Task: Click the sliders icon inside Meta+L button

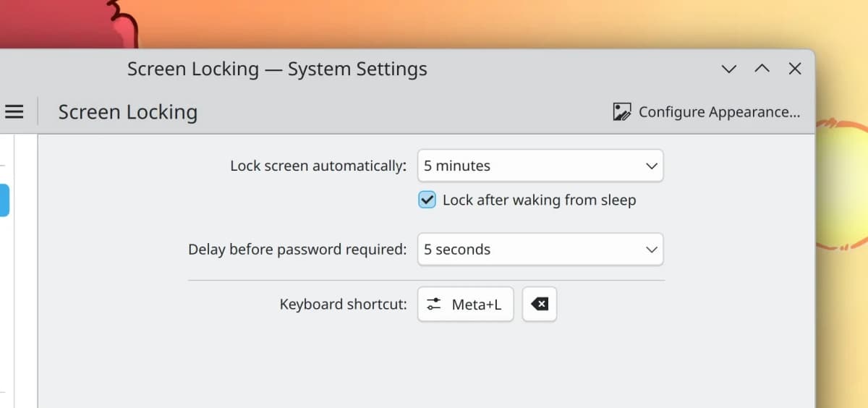Action: point(433,305)
